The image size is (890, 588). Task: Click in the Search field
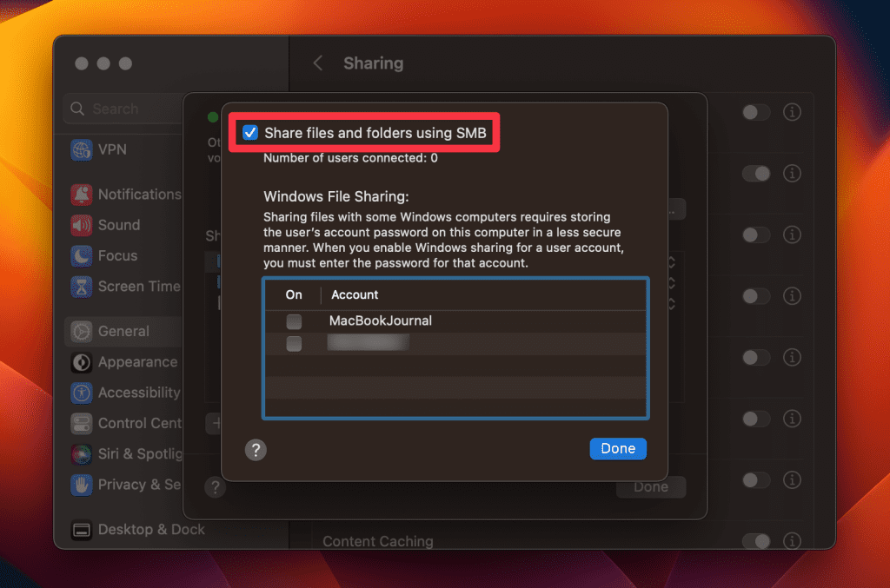click(124, 109)
